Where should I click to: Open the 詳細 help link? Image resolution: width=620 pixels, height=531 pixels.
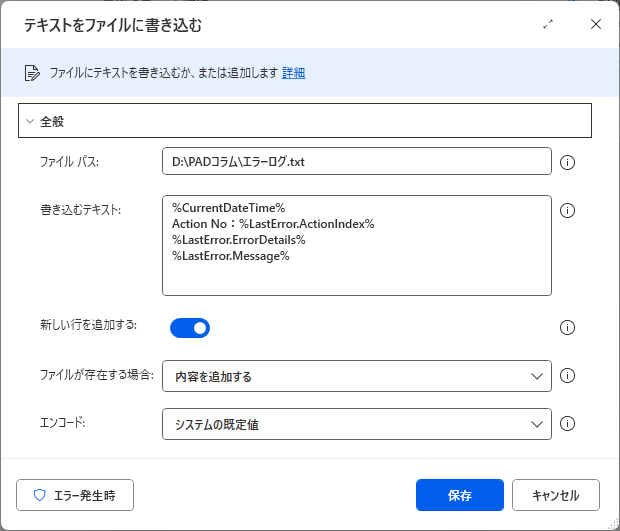(x=293, y=73)
